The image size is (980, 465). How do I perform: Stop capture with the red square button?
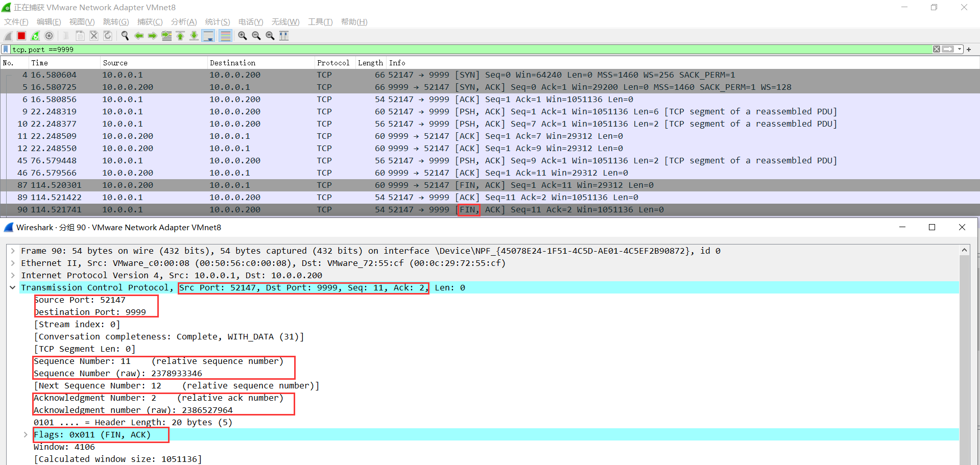(x=21, y=36)
